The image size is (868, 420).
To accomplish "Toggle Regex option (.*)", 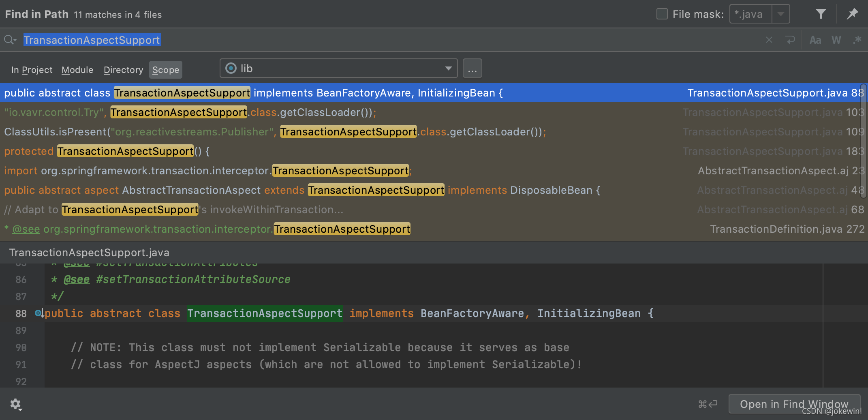I will 857,40.
